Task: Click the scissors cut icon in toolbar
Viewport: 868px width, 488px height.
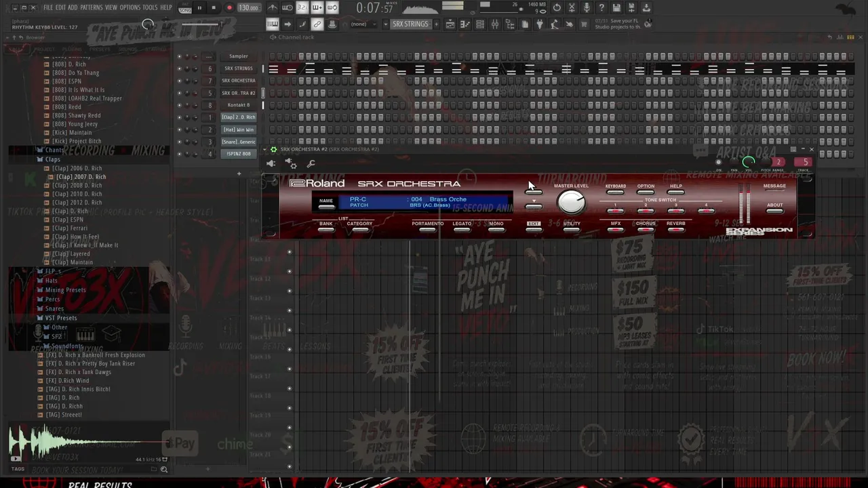Action: [x=572, y=7]
